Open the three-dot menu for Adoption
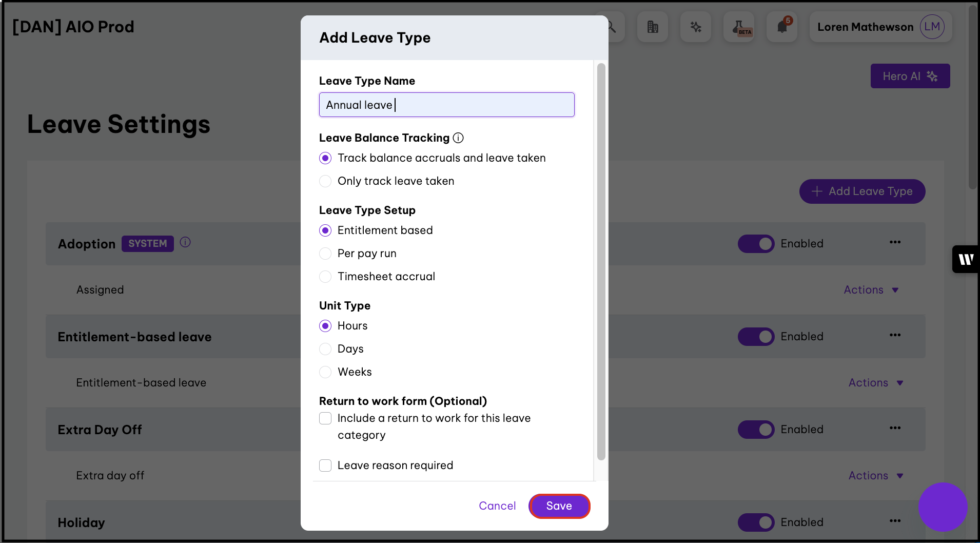This screenshot has height=543, width=980. (x=895, y=242)
